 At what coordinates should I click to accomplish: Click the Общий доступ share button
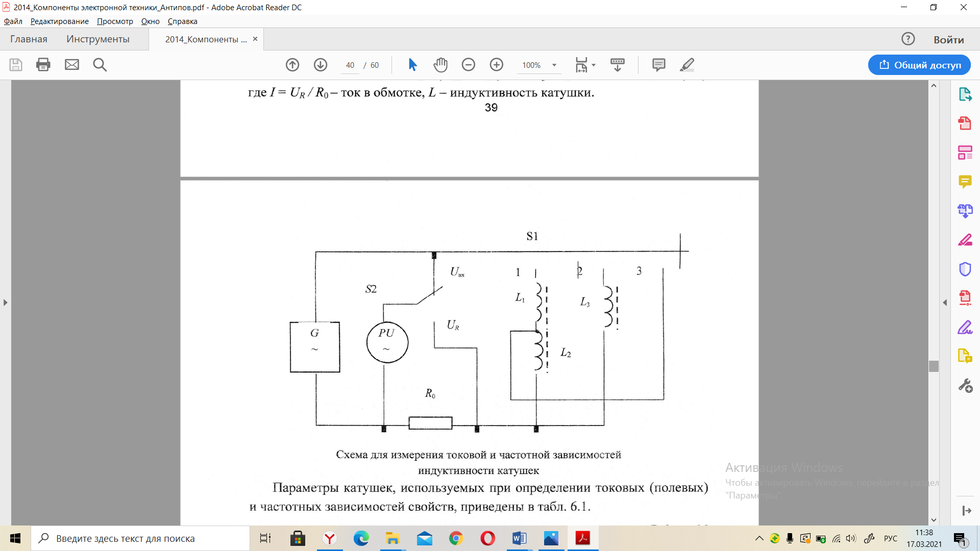(919, 65)
